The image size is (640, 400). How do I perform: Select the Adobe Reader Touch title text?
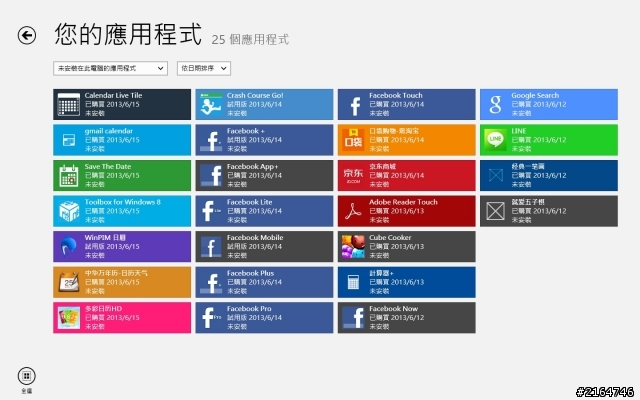click(403, 202)
